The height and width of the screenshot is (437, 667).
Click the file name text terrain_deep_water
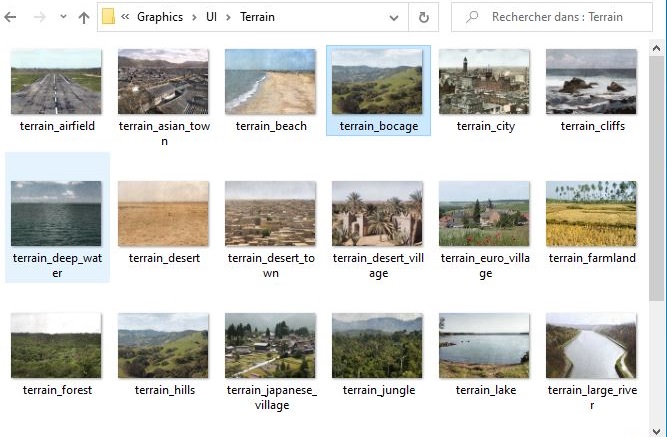(57, 266)
